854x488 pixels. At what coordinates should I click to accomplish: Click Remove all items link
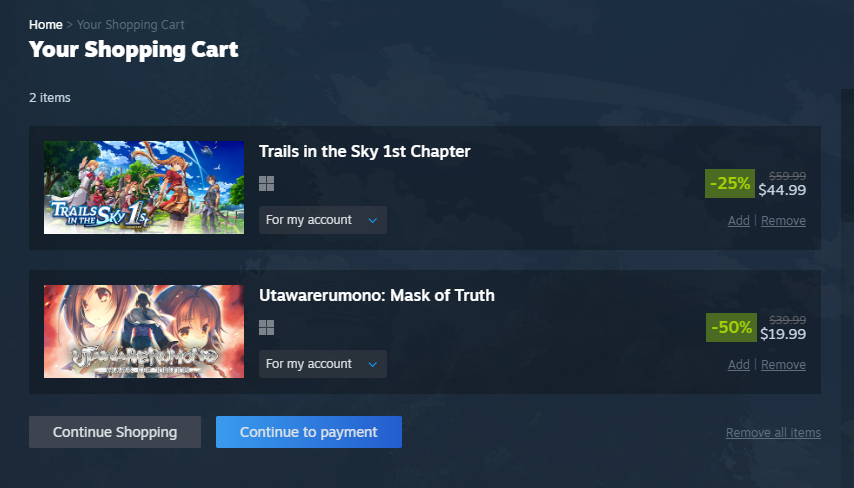pos(773,432)
